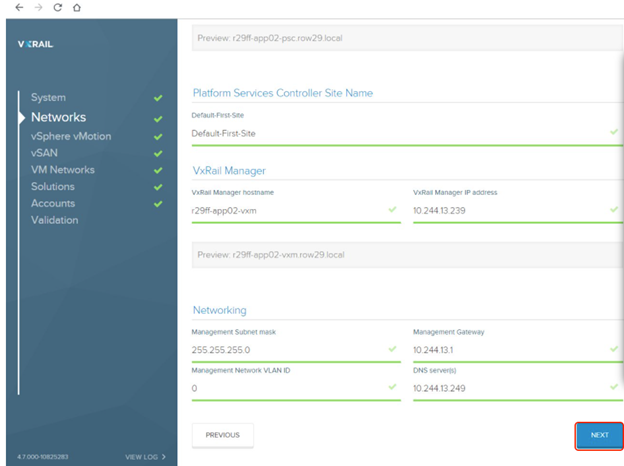Switch to the Accounts step
The height and width of the screenshot is (466, 624).
pyautogui.click(x=53, y=203)
